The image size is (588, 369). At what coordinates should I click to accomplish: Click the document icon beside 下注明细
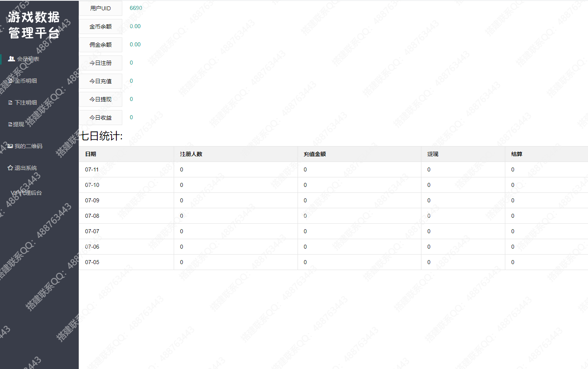(x=10, y=103)
